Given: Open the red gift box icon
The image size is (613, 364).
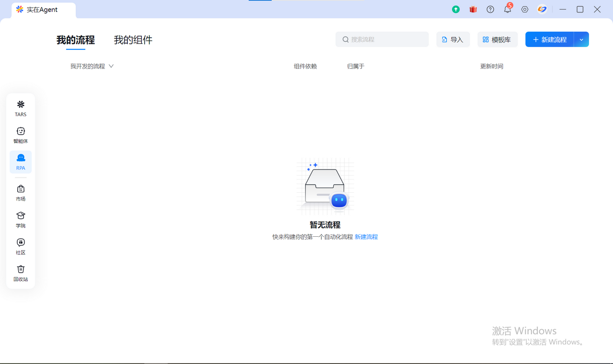Looking at the screenshot, I should 473,9.
